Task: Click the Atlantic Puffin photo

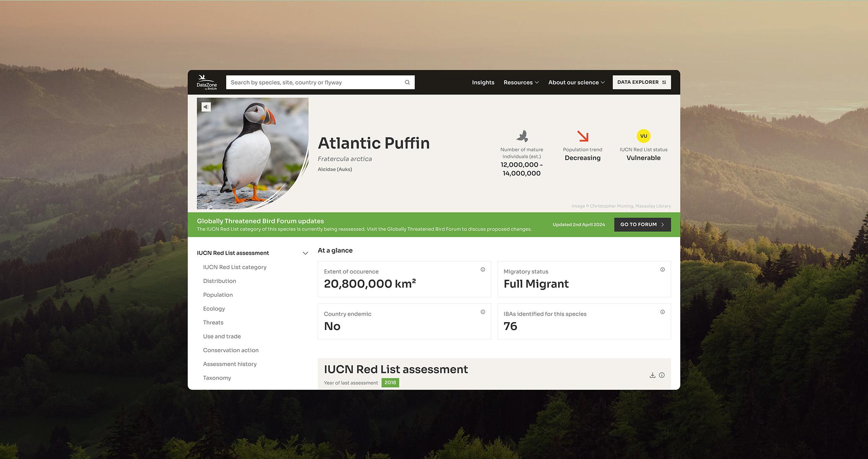Action: (x=253, y=153)
